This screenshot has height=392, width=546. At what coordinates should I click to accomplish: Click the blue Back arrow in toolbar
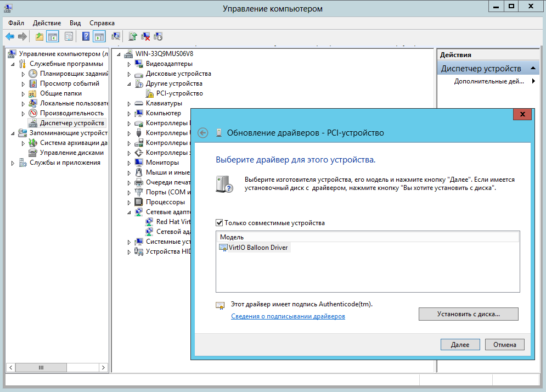10,37
